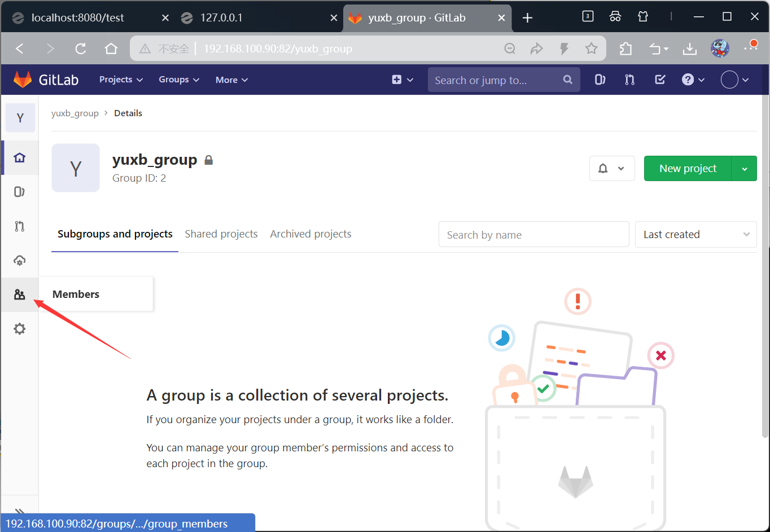Open Merge Requests icon in left sidebar

(20, 226)
